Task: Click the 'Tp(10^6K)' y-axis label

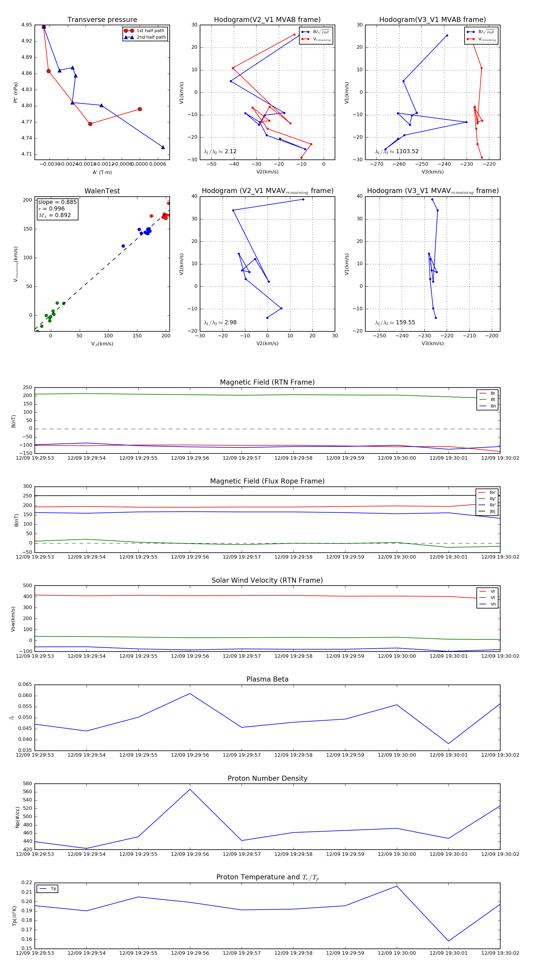Action: click(x=15, y=916)
